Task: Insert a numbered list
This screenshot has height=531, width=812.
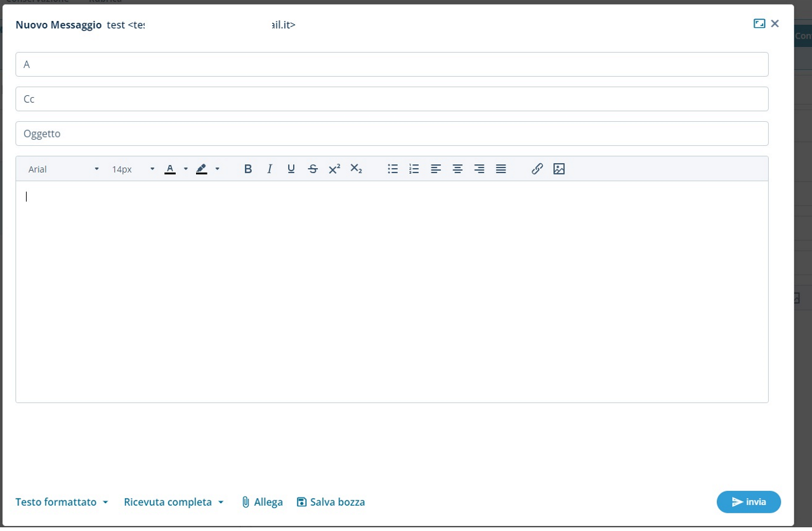Action: pyautogui.click(x=414, y=169)
